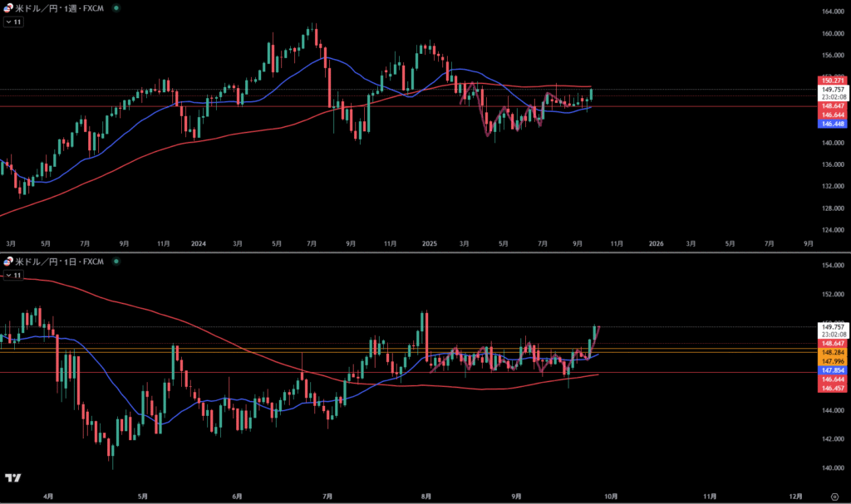Expand the 11 indicators legend on daily chart
Screen dimensions: 851x504
coord(13,275)
